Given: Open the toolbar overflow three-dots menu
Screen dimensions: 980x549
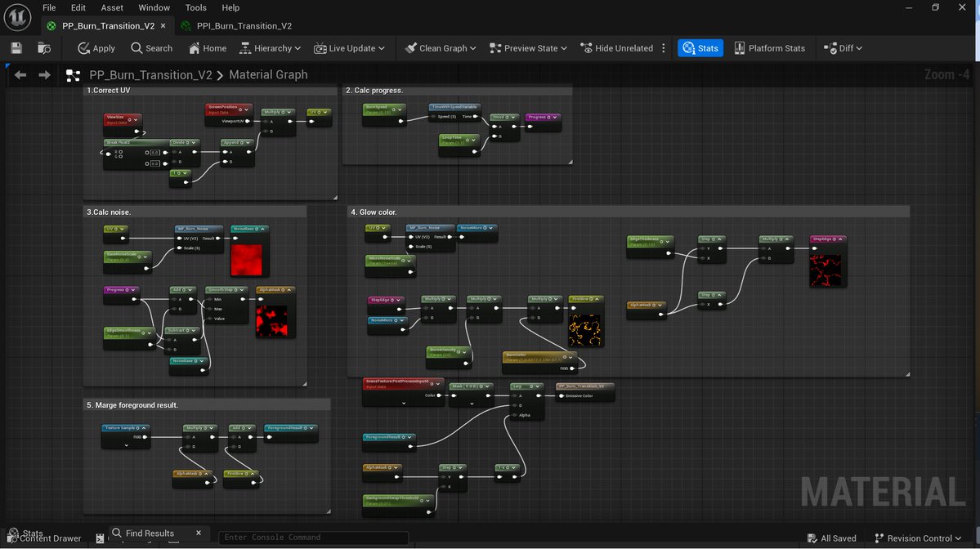Looking at the screenshot, I should tap(664, 48).
